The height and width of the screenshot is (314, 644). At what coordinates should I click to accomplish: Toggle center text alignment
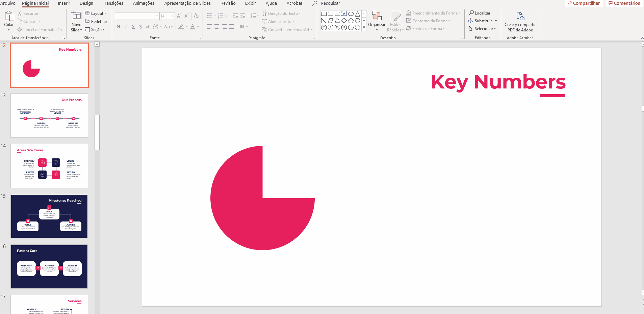pyautogui.click(x=217, y=27)
